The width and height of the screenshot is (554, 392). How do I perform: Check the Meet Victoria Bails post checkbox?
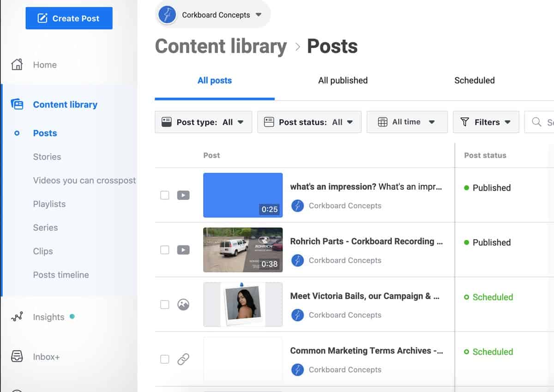(x=165, y=305)
